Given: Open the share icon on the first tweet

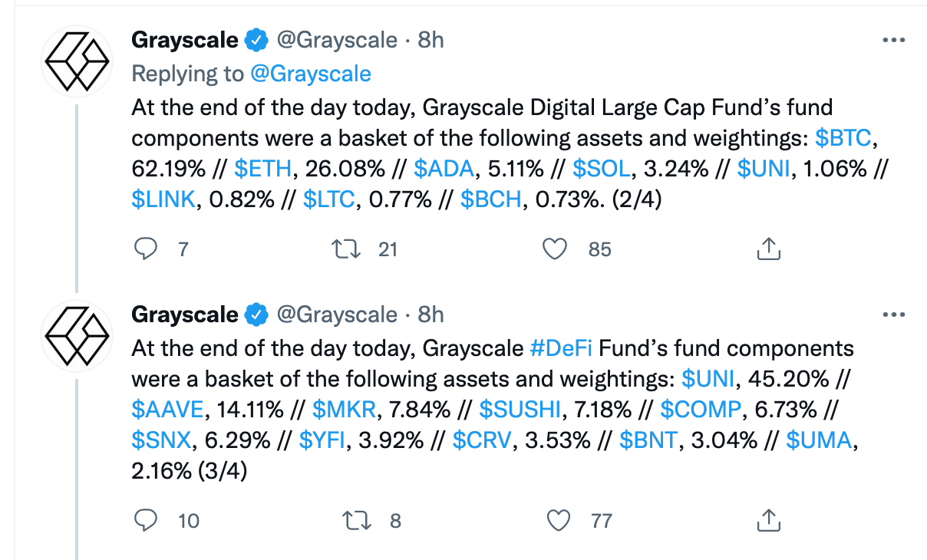Looking at the screenshot, I should coord(767,249).
